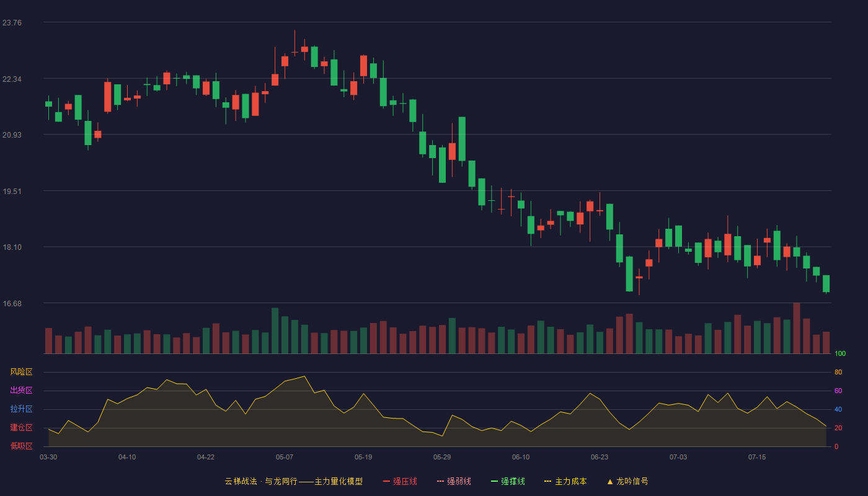Select the 风险区 zone label

(x=21, y=372)
